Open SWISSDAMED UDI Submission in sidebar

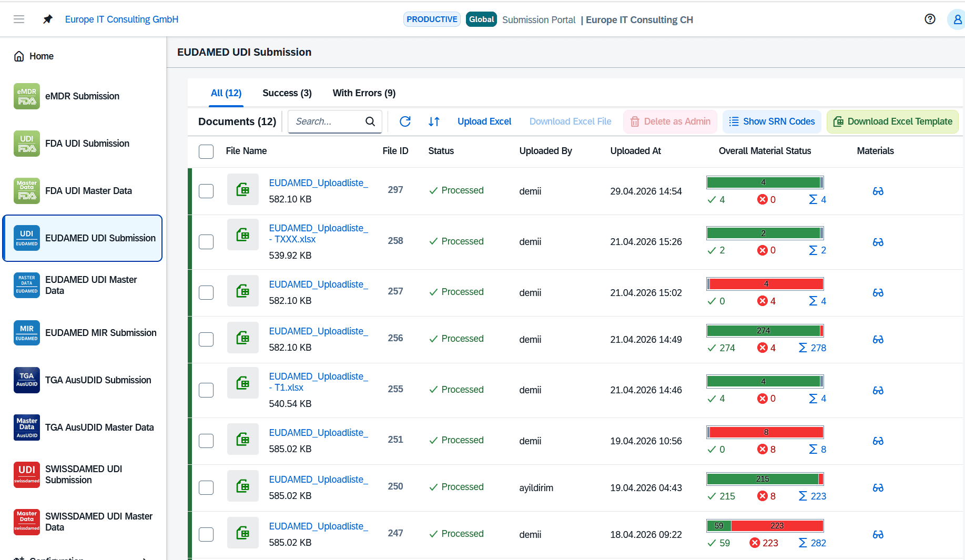(83, 475)
